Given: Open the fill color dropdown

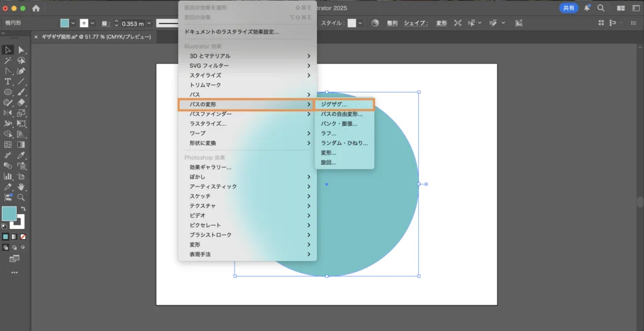Looking at the screenshot, I should (x=74, y=23).
